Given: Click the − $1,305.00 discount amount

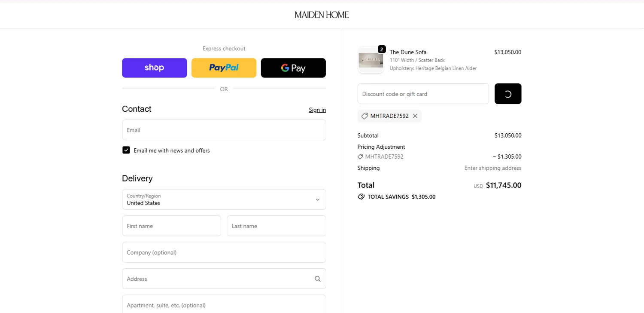Looking at the screenshot, I should pos(507,156).
